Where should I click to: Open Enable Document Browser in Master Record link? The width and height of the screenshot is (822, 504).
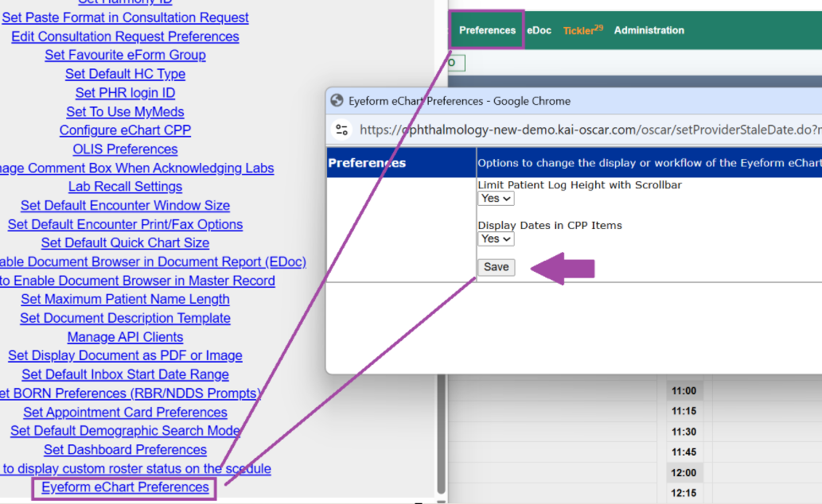pos(138,281)
